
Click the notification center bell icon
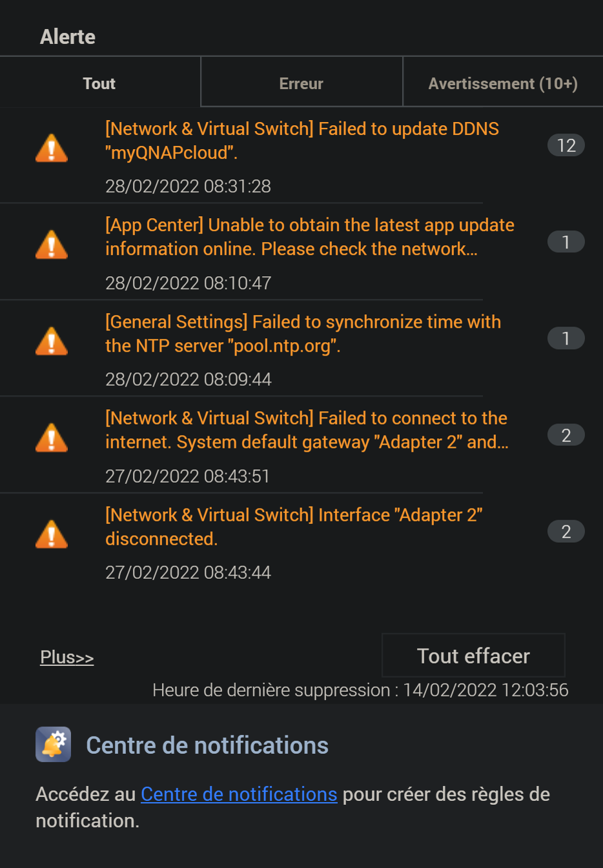pyautogui.click(x=54, y=745)
